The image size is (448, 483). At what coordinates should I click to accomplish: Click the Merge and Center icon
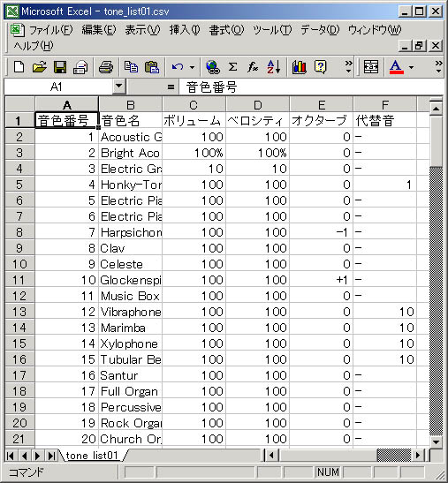371,67
